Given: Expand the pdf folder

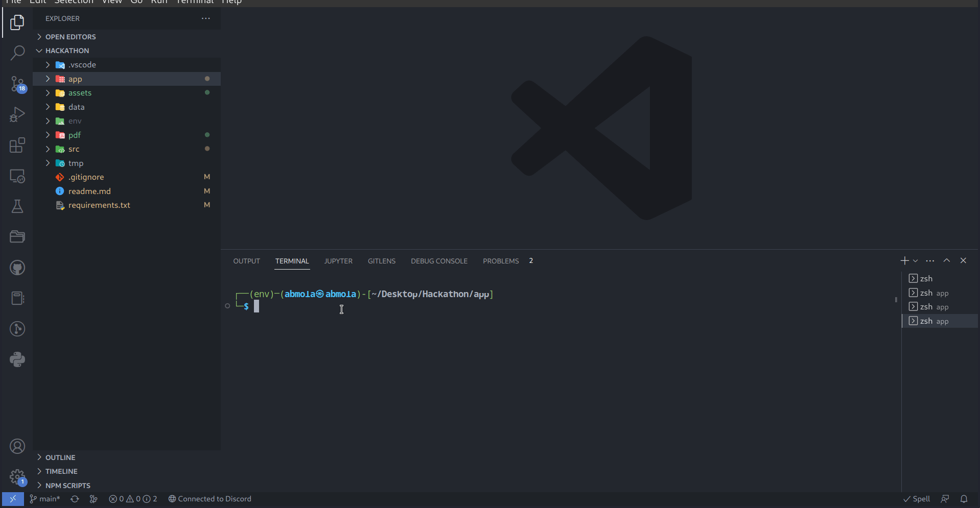Looking at the screenshot, I should 127,135.
